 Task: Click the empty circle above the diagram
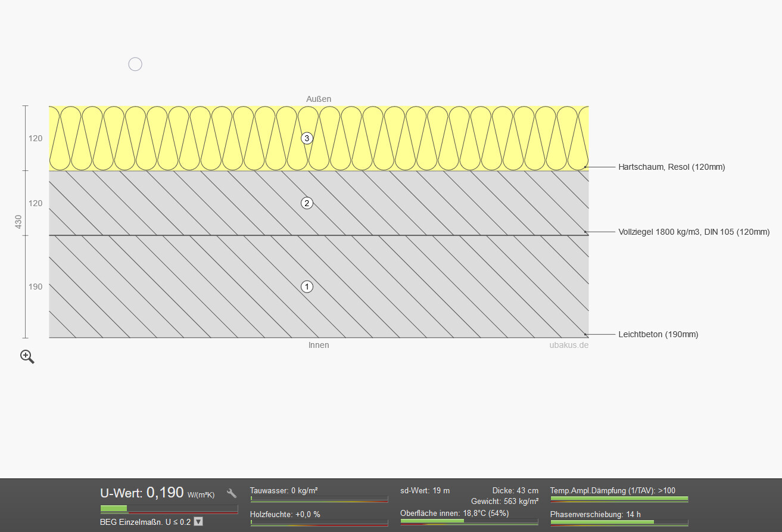[135, 64]
